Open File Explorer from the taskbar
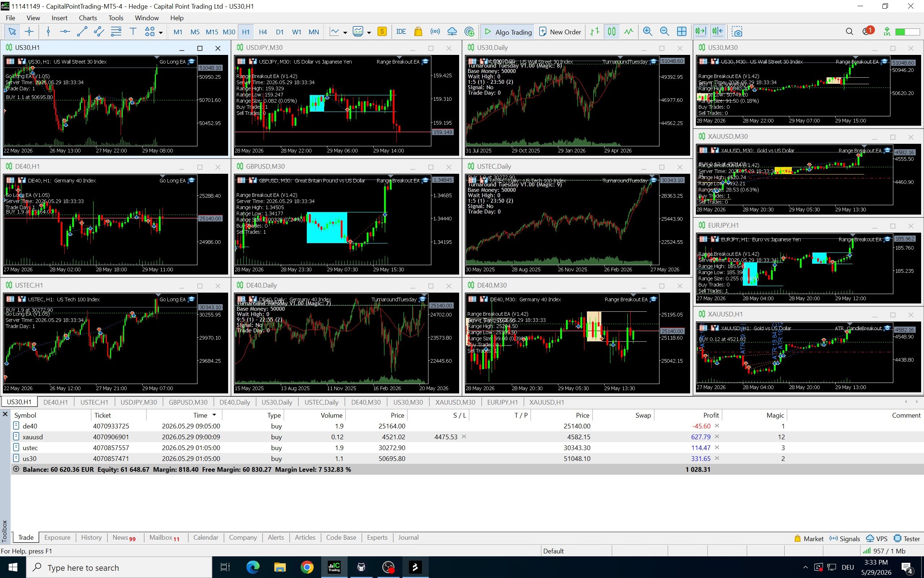 (279, 567)
